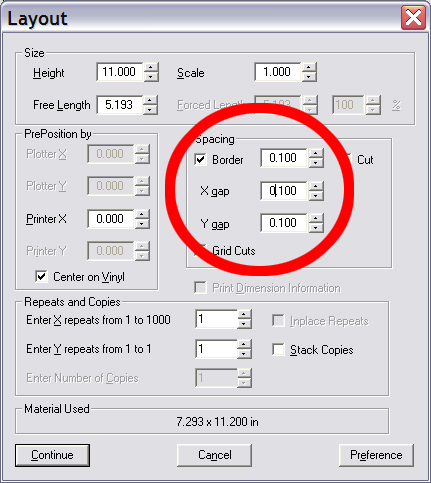Raise Border spacing using up arrow
This screenshot has height=483, width=431.
click(x=316, y=153)
